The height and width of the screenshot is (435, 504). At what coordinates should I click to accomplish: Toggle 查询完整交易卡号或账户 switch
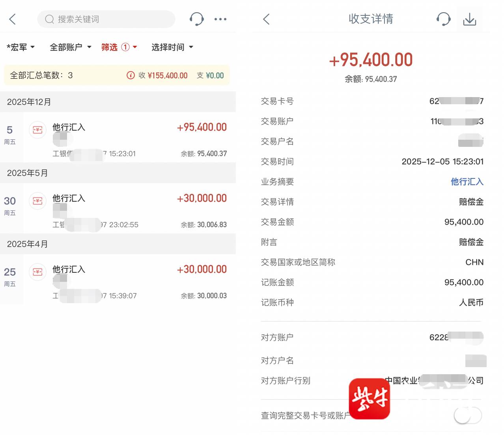[x=468, y=415]
